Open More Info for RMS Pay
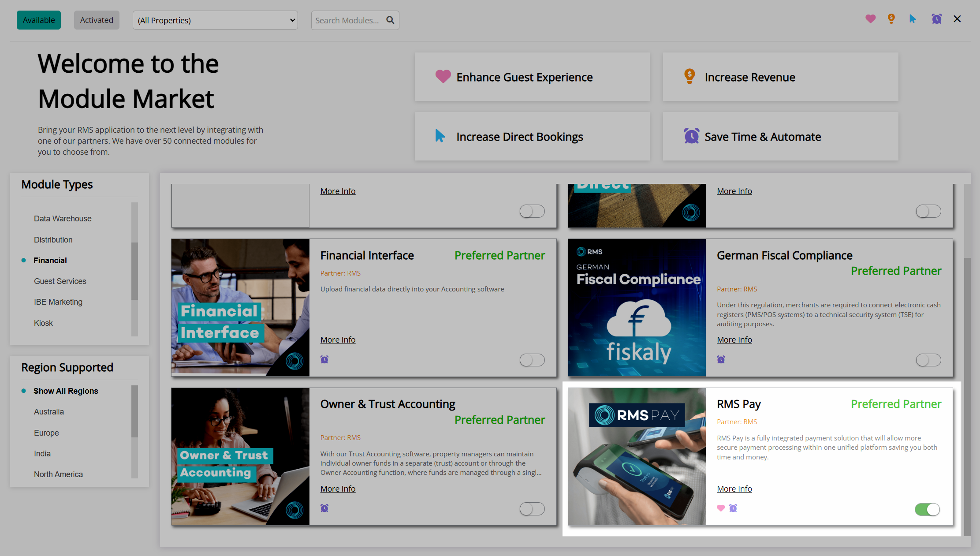Viewport: 980px width, 556px height. 734,489
